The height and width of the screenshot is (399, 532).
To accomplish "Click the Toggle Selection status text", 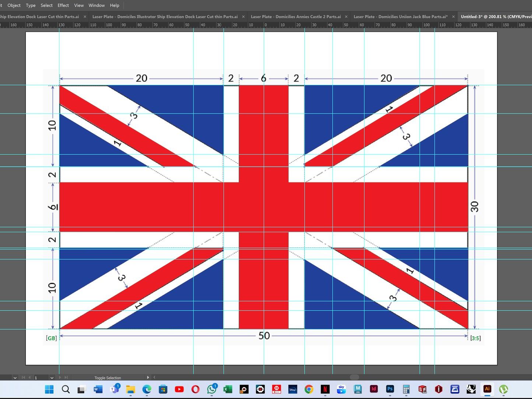I will pos(108,378).
